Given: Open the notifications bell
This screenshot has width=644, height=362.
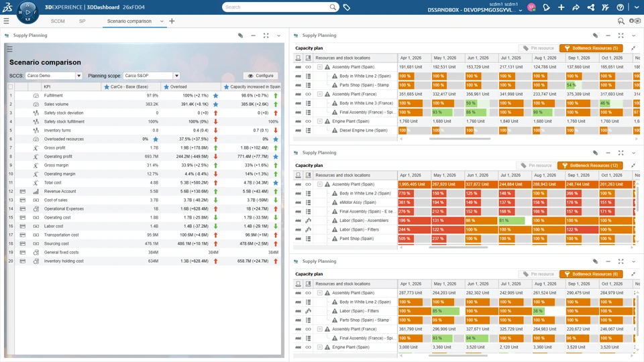Looking at the screenshot, I should 546,7.
